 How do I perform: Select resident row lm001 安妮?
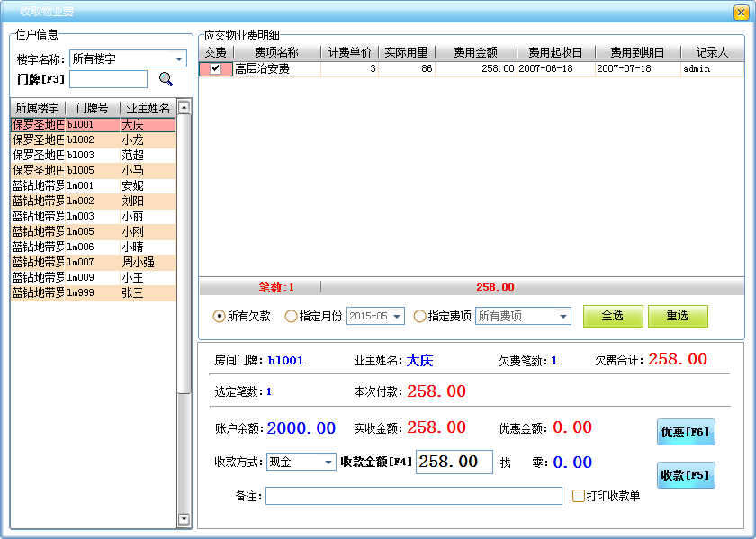click(x=93, y=185)
